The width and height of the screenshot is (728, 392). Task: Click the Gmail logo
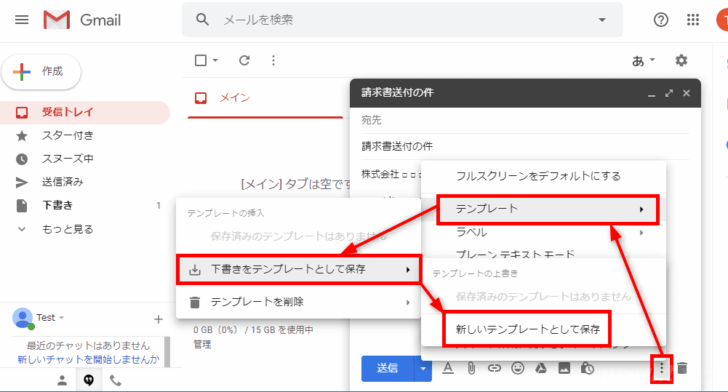click(x=83, y=20)
